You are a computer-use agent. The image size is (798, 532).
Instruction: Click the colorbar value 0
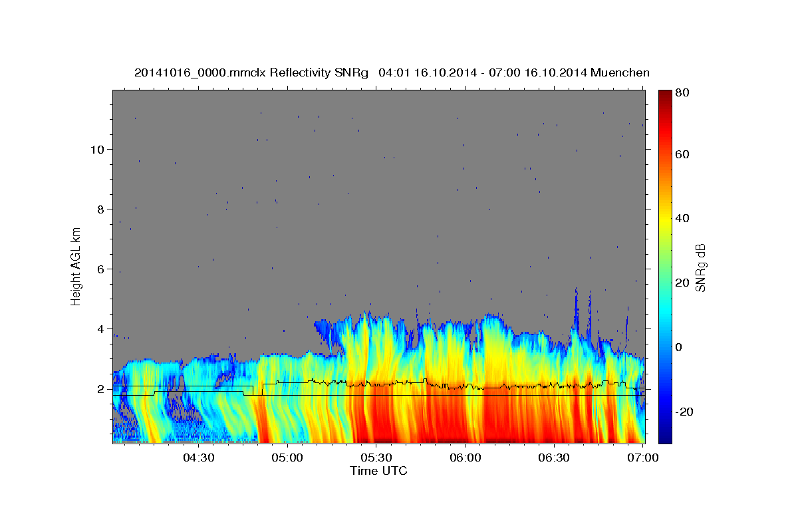(680, 347)
